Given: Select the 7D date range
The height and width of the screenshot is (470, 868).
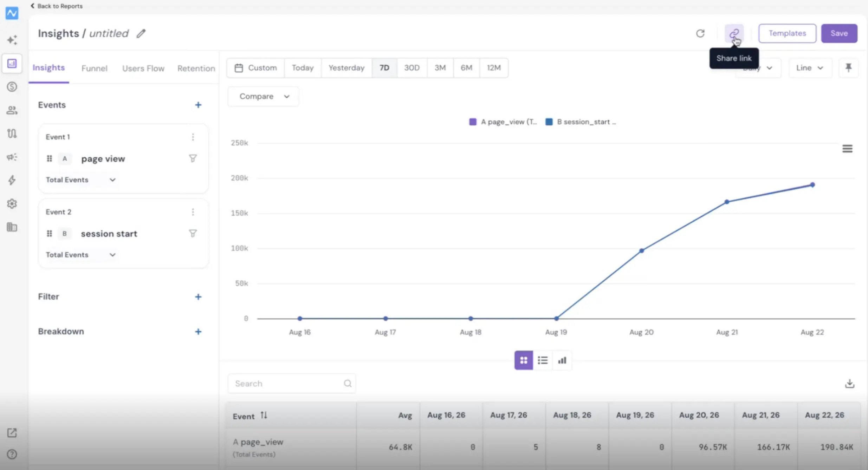Looking at the screenshot, I should pos(384,68).
